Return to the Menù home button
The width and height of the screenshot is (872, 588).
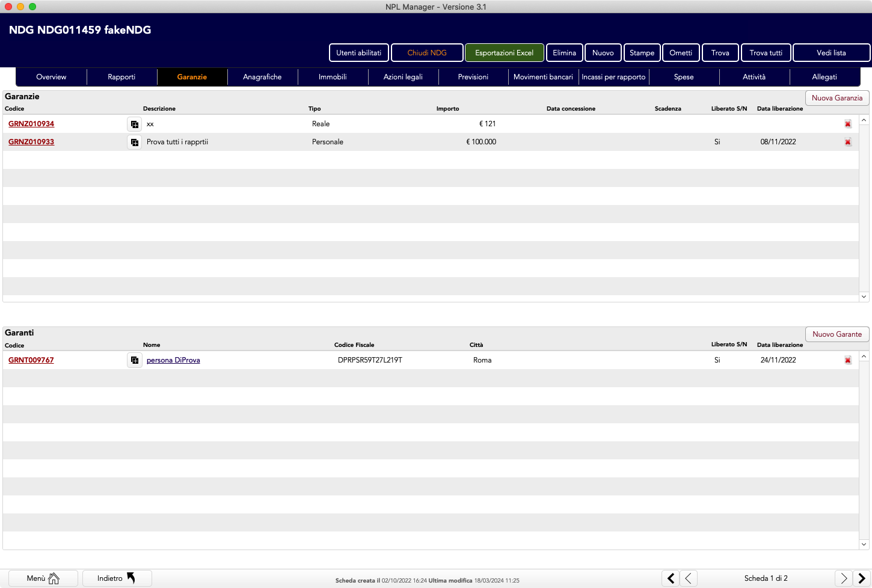(x=43, y=578)
